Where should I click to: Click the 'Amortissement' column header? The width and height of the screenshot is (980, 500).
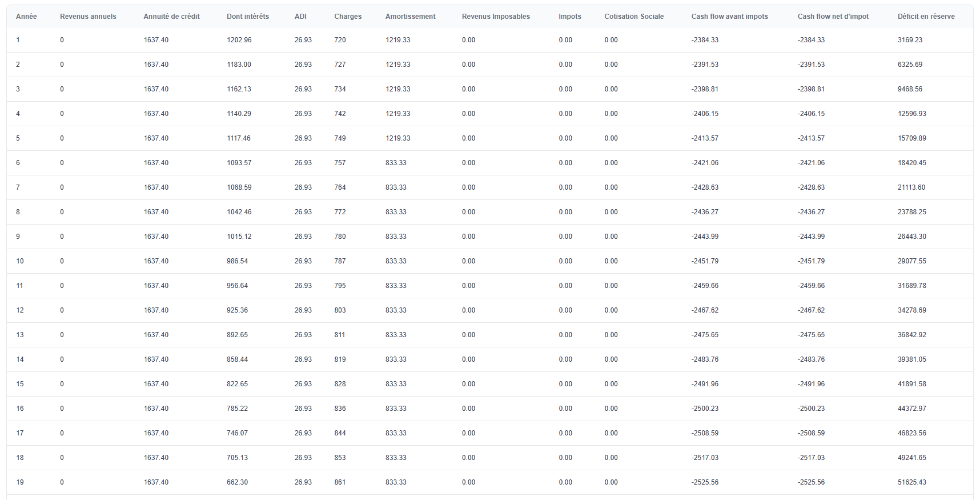point(410,17)
